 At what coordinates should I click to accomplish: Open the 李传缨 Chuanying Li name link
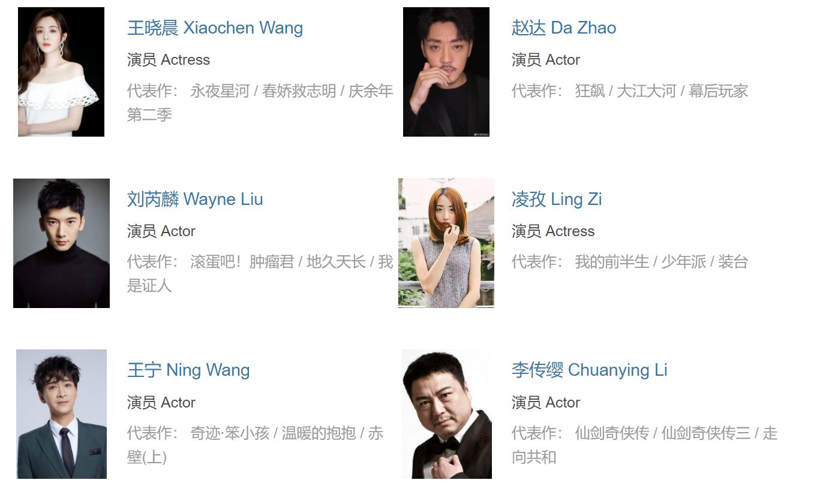pos(590,370)
